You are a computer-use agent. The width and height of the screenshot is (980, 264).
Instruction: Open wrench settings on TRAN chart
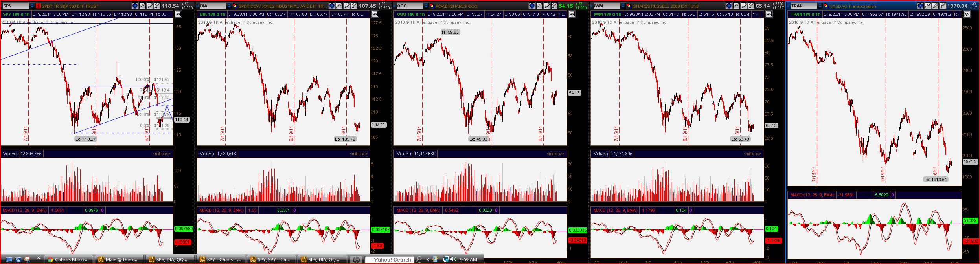click(943, 6)
